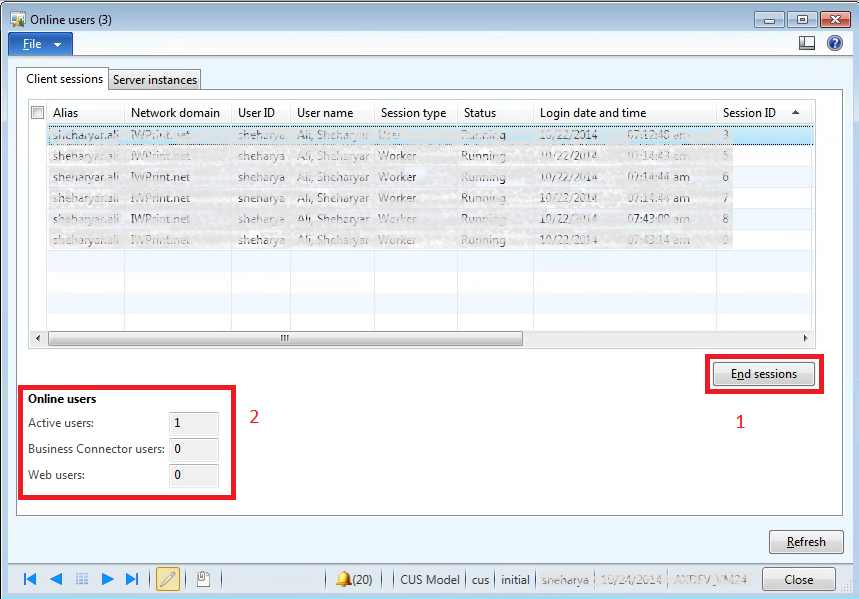This screenshot has height=599, width=859.
Task: Click the Login date and time column header
Action: click(x=593, y=113)
